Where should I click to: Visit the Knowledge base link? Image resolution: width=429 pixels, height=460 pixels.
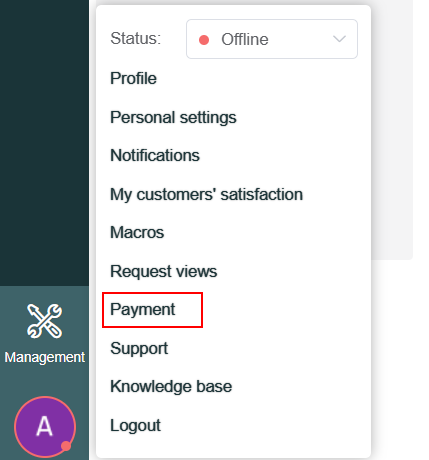click(171, 387)
